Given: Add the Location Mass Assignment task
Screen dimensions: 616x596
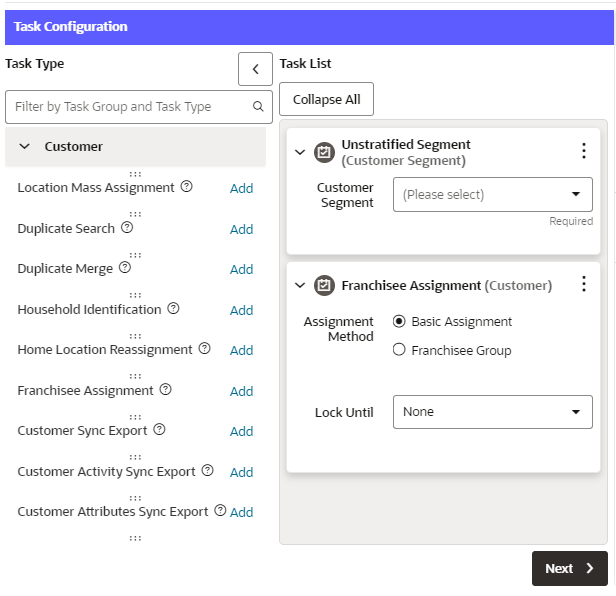Looking at the screenshot, I should point(242,188).
